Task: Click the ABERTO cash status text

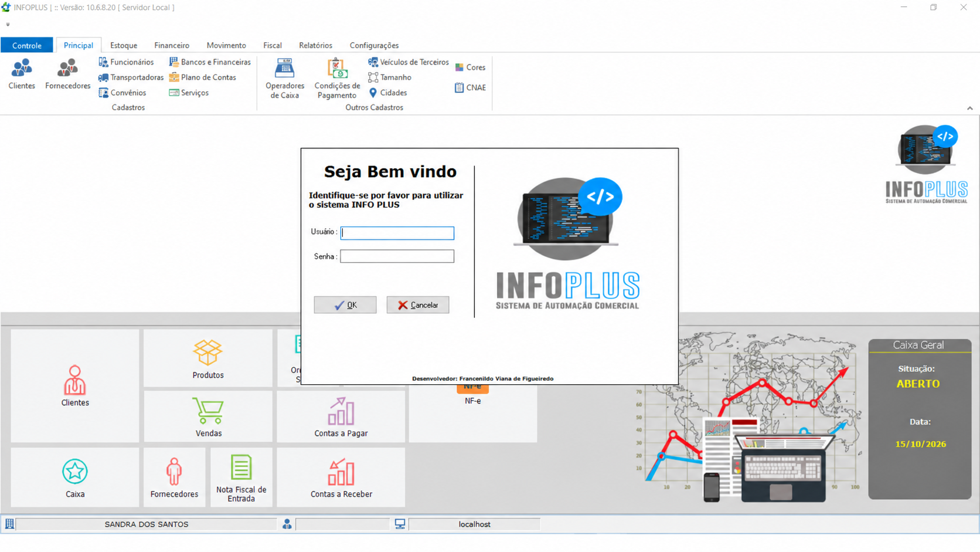Action: click(x=918, y=384)
